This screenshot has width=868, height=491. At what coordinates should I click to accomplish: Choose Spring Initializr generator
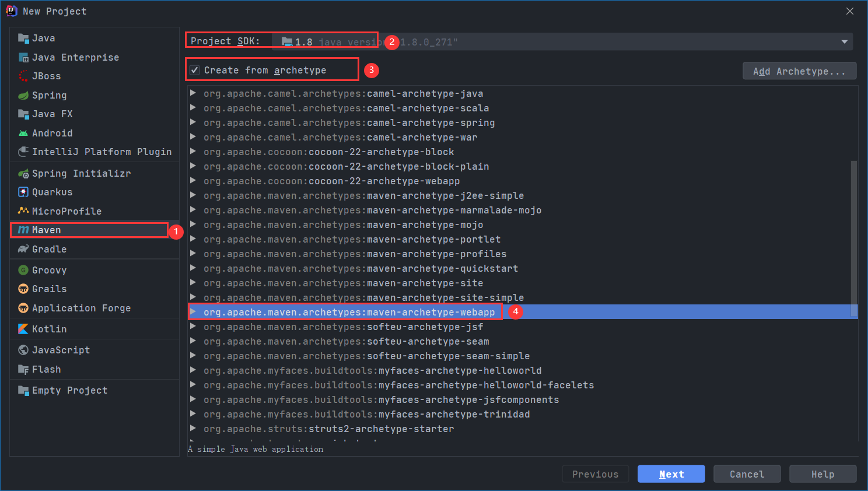(94, 173)
